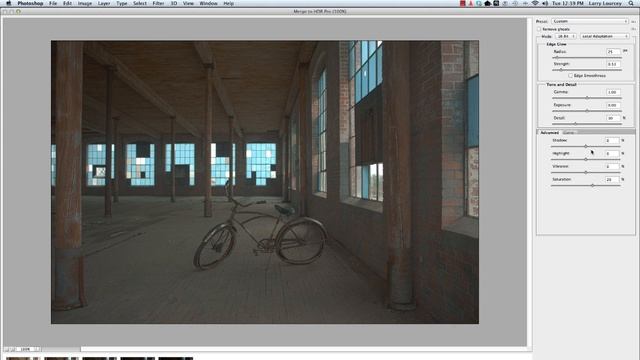Open the Mode bit depth dropdown
Image resolution: width=640 pixels, height=360 pixels.
pos(566,36)
